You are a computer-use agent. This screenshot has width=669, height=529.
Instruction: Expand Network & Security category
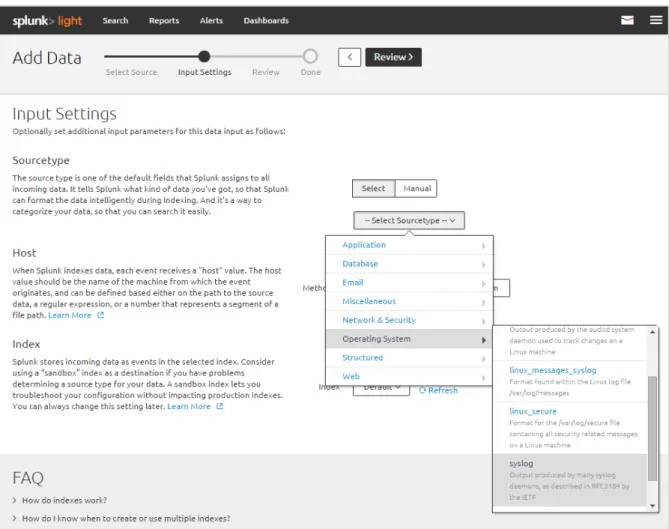(410, 320)
